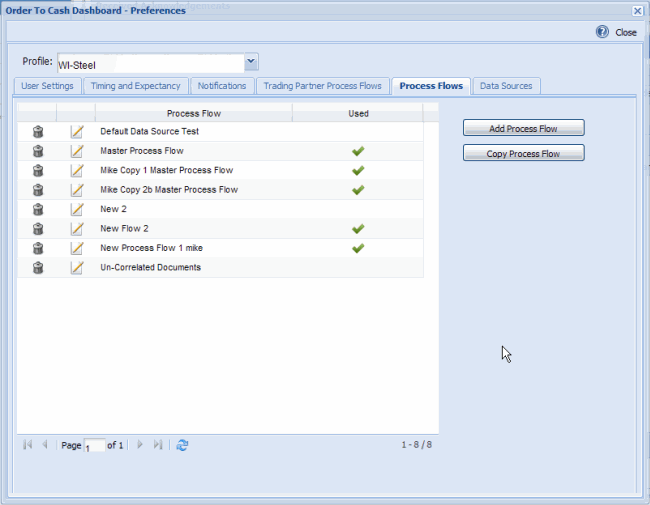Click the Add Process Flow button

524,128
